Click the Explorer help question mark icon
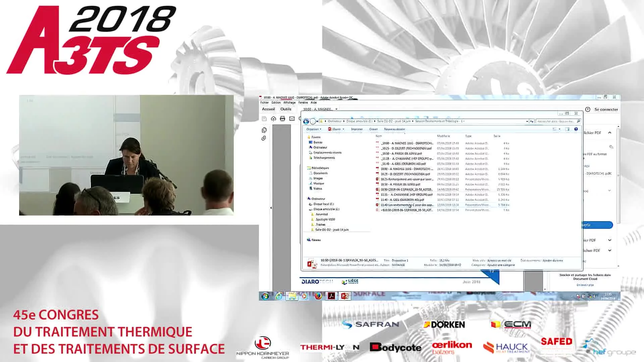Screen dimensions: 644x362 576,129
